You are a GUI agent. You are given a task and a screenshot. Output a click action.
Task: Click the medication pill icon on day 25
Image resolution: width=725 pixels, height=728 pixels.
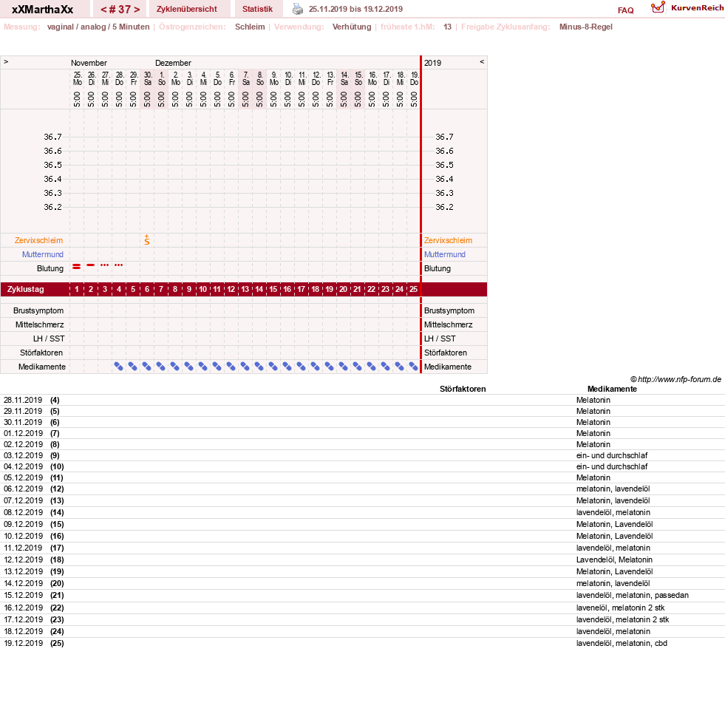click(x=413, y=367)
